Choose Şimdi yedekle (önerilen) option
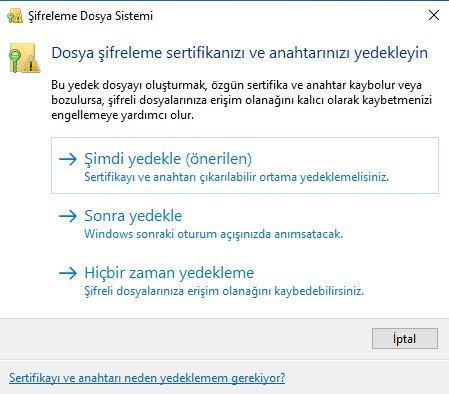 point(245,165)
